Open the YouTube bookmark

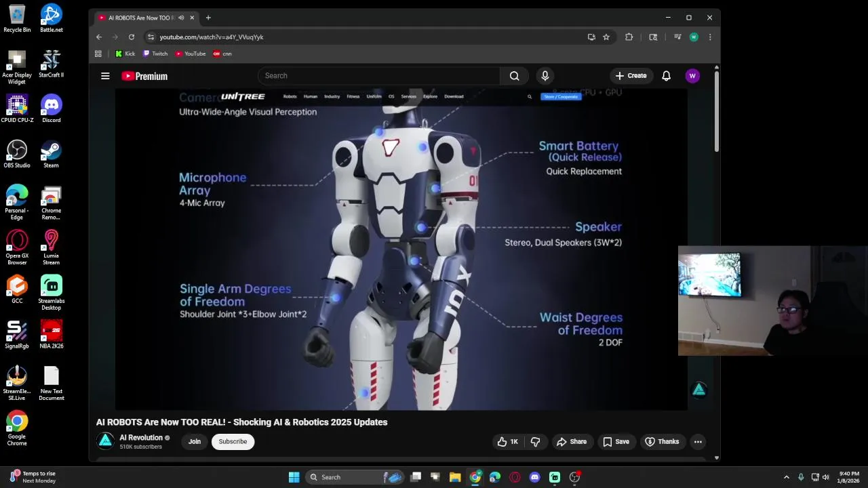[x=191, y=54]
